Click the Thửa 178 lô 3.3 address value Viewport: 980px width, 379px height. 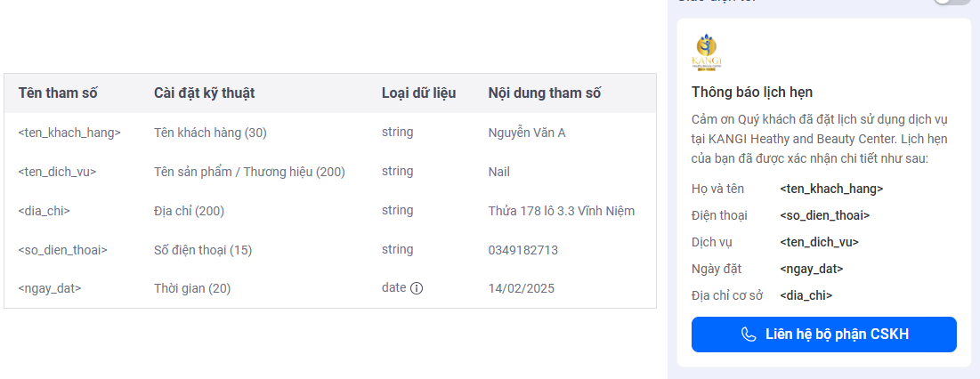click(561, 211)
